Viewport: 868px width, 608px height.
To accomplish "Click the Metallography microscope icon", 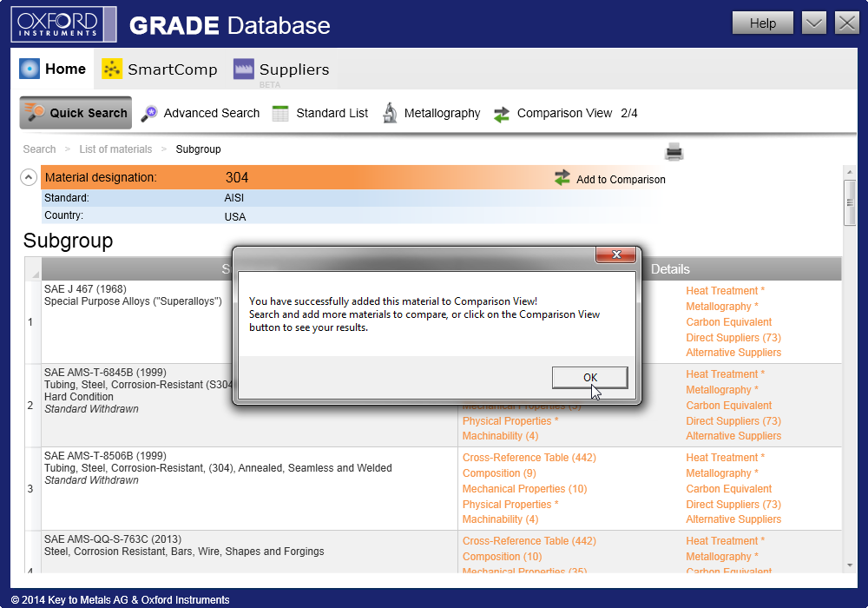I will [391, 113].
